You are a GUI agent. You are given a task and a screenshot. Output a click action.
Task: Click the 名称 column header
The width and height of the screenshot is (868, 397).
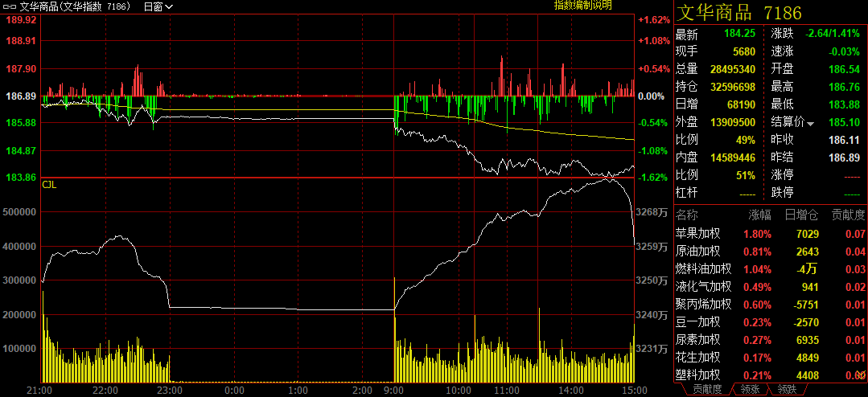tap(688, 215)
